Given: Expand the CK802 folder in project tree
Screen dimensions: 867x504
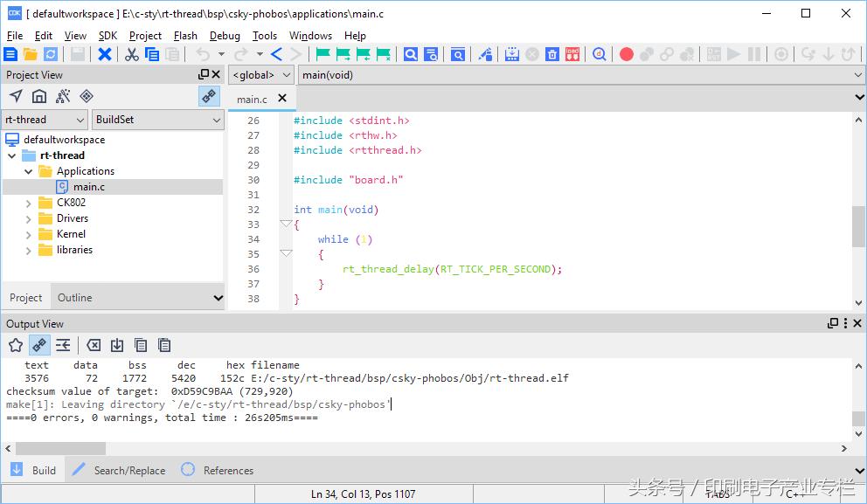Looking at the screenshot, I should (28, 203).
